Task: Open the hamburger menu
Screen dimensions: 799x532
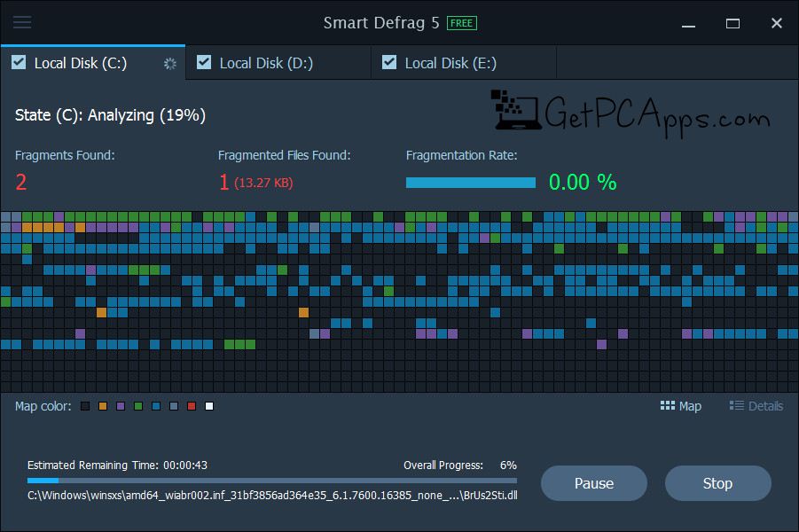Action: 22,22
